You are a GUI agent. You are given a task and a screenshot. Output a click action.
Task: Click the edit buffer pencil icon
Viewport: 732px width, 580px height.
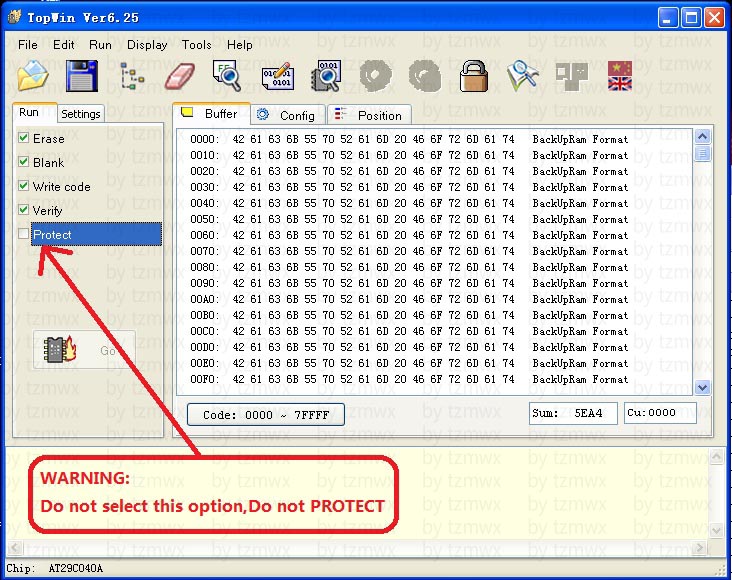point(277,76)
